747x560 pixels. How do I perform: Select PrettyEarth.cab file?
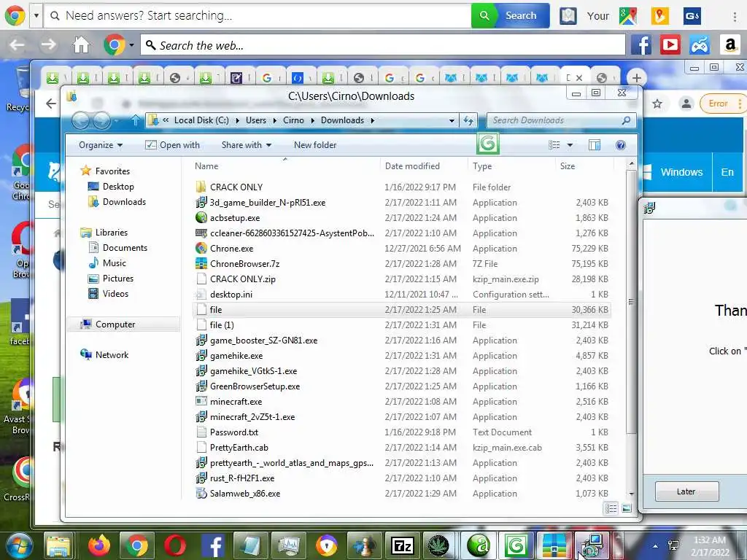(239, 448)
